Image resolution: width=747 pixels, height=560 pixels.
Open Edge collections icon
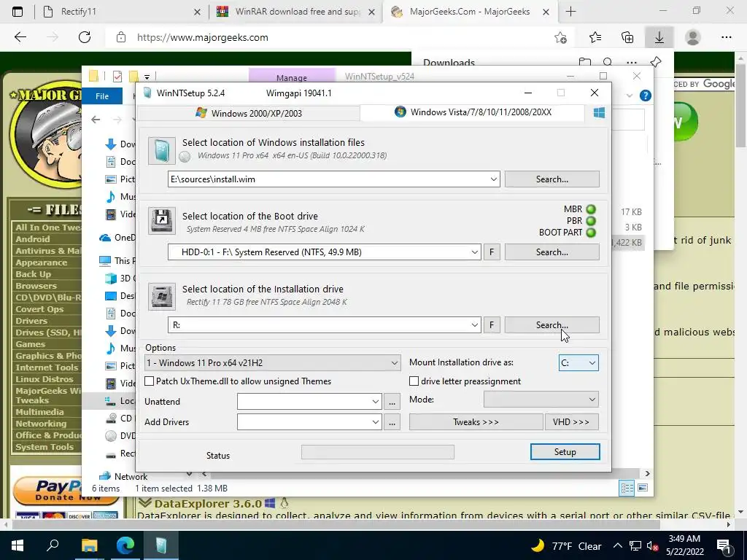[x=627, y=37]
